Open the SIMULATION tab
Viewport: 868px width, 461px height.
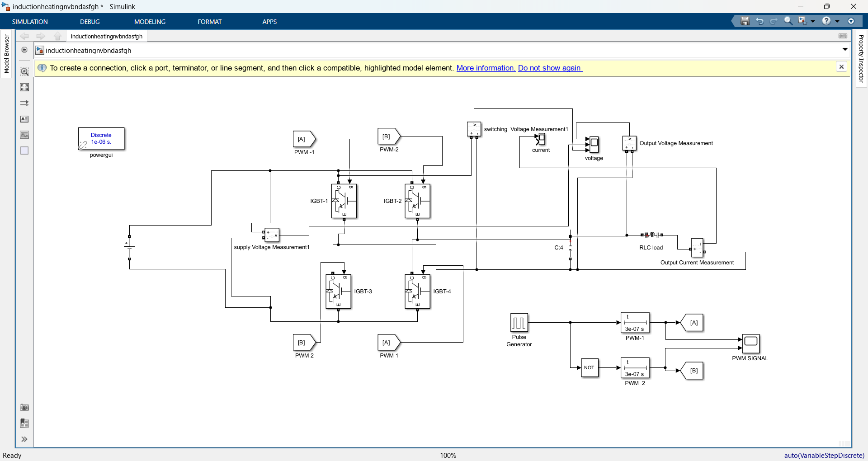(x=30, y=22)
